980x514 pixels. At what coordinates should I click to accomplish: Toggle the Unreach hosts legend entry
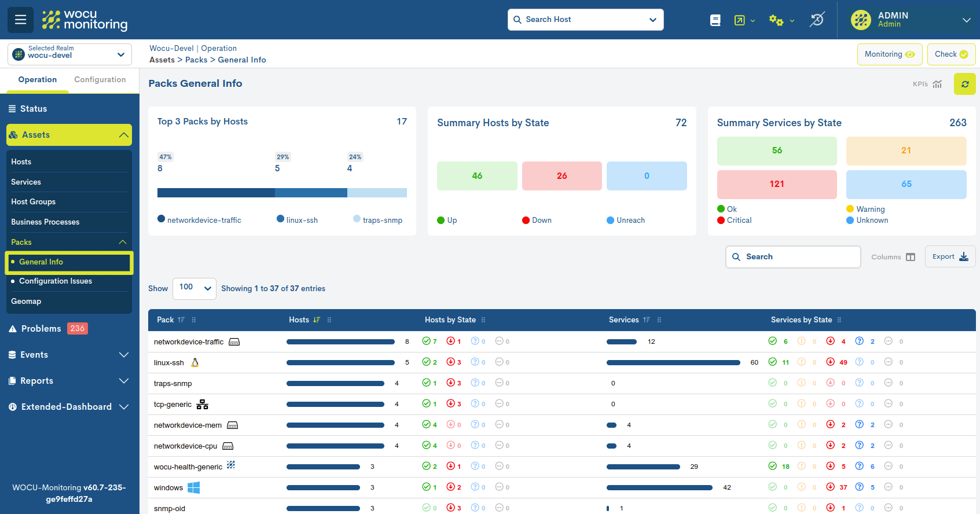[626, 220]
